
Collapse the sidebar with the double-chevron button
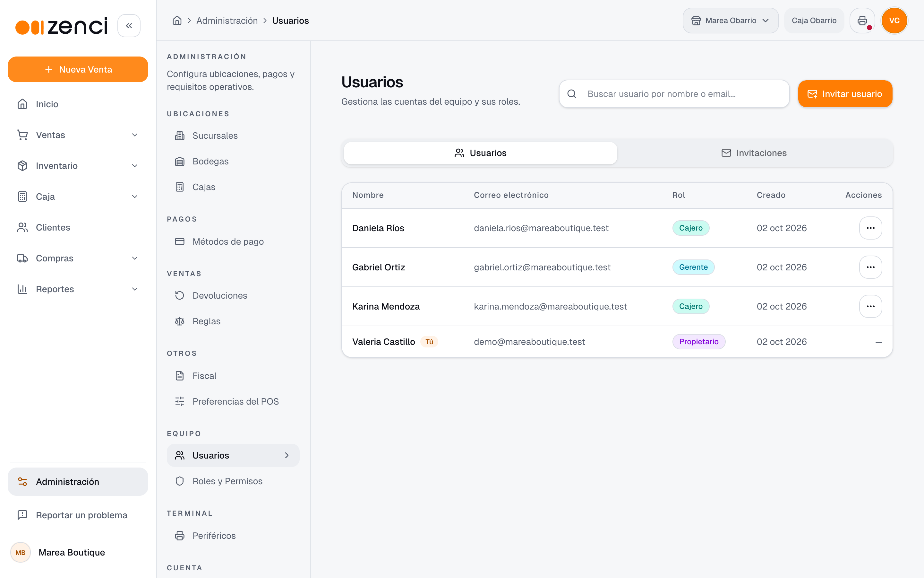(129, 26)
